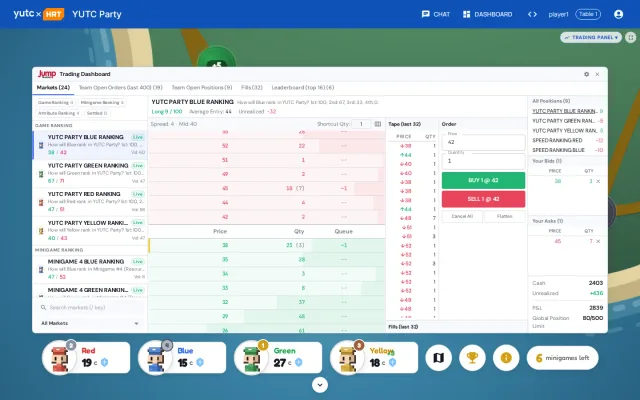
Task: Click the 6 minigames left pill
Action: coord(562,358)
